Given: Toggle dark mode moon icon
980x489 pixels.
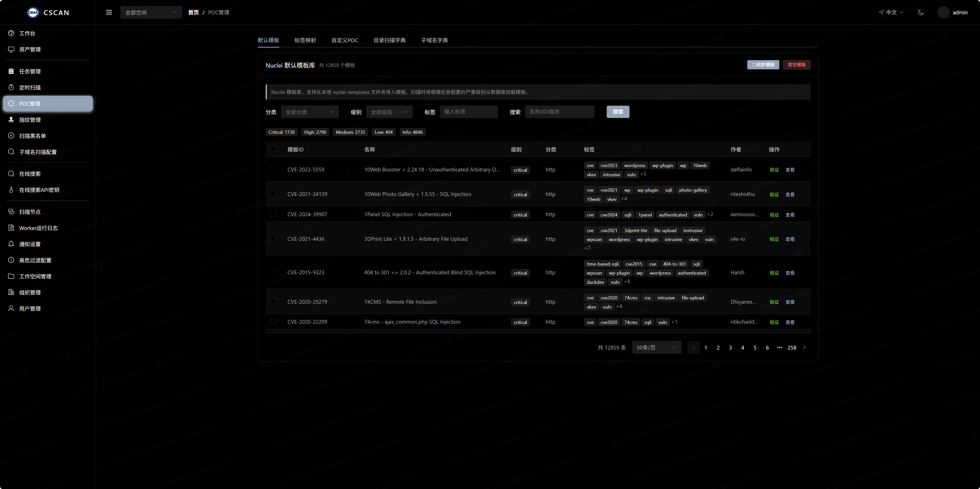Looking at the screenshot, I should click(x=921, y=12).
